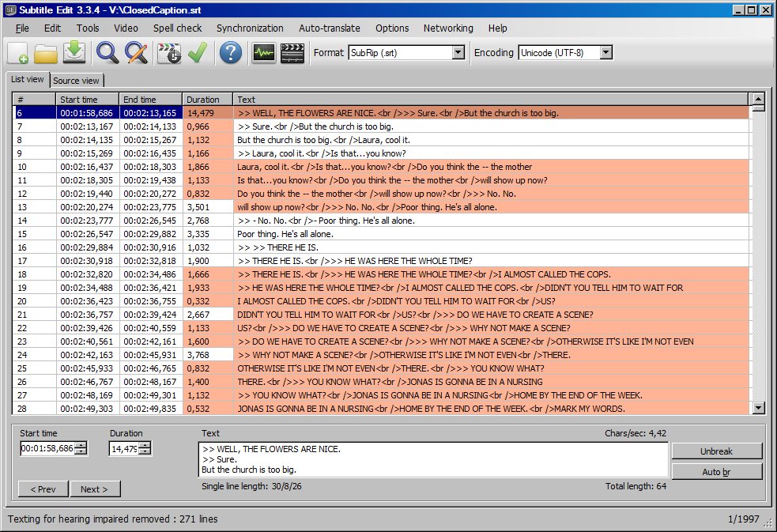Adjust the Start time spinner arrows
The image size is (777, 532).
[81, 448]
